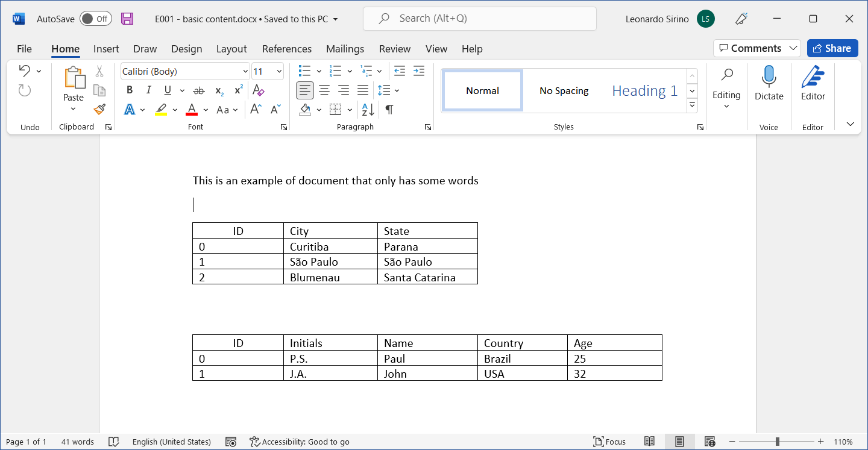Click the Clear All Formatting icon

point(259,90)
